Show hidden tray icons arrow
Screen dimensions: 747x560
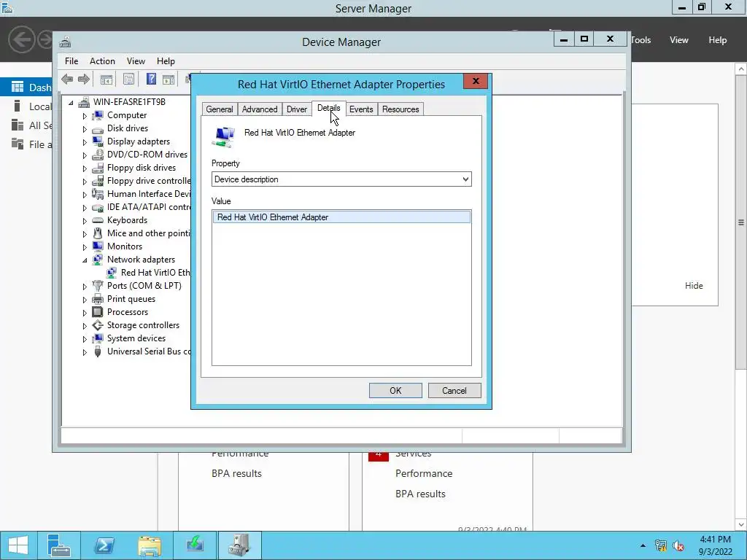pyautogui.click(x=643, y=545)
